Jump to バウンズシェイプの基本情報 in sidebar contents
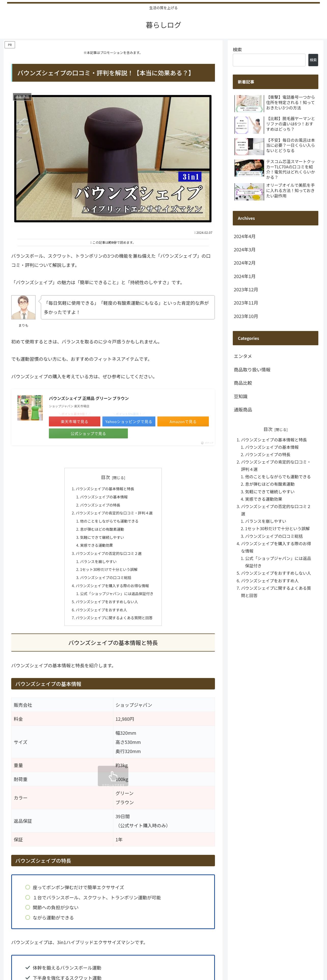The image size is (327, 980). tap(272, 448)
